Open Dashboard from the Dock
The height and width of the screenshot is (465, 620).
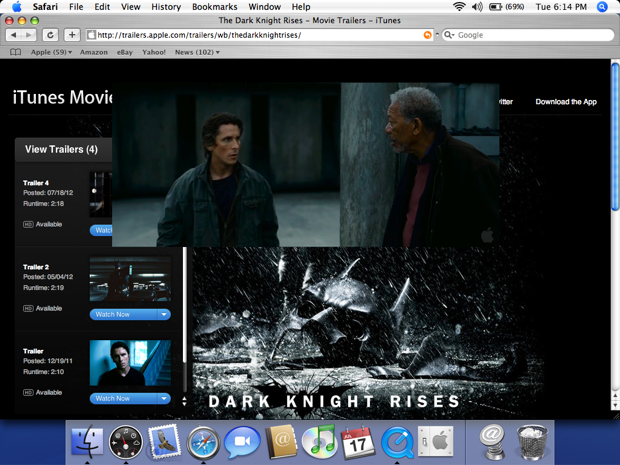pyautogui.click(x=126, y=442)
